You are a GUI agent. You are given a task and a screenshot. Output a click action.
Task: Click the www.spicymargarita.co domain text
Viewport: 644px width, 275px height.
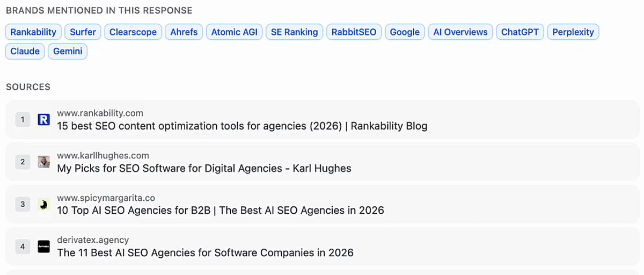point(106,198)
